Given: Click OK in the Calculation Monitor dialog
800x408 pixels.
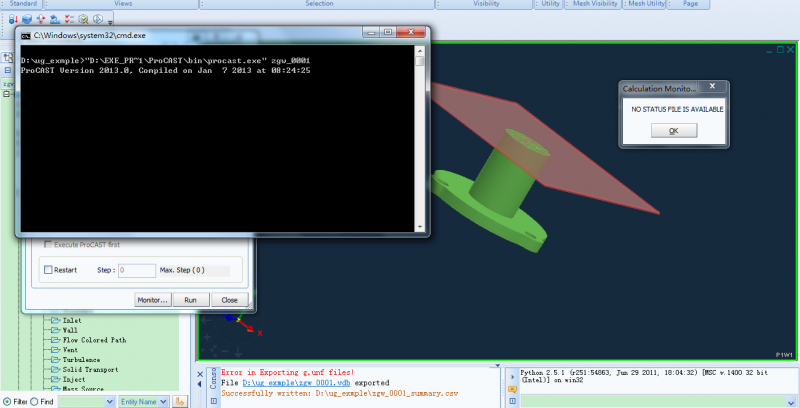Looking at the screenshot, I should (x=674, y=131).
